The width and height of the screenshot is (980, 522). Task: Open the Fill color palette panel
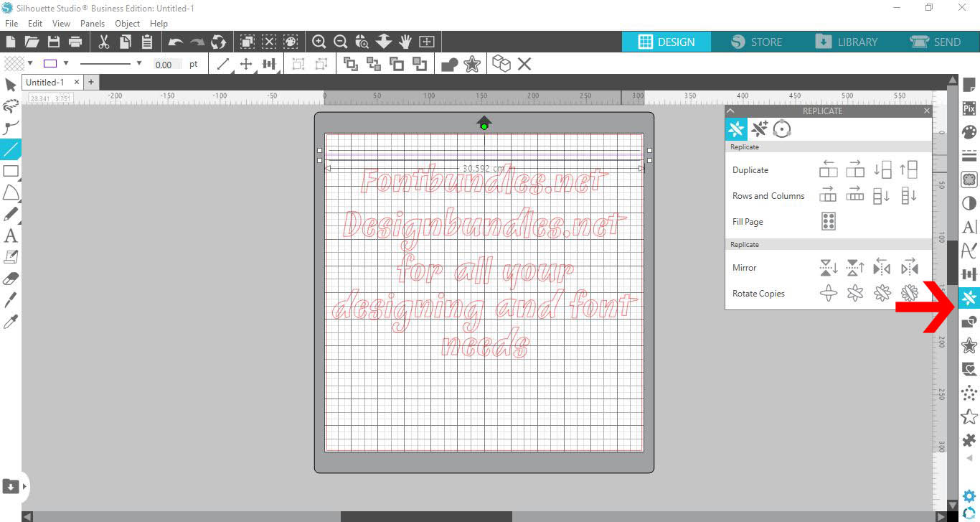(969, 133)
